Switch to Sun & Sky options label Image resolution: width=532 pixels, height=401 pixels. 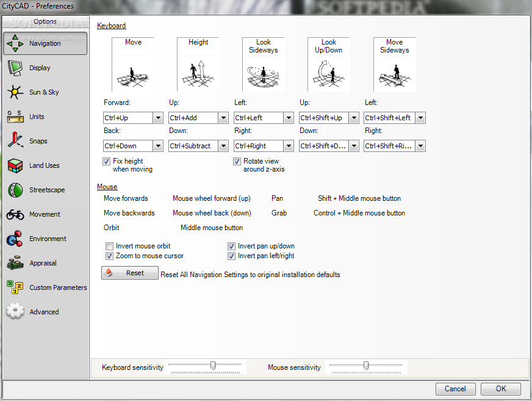click(x=44, y=92)
